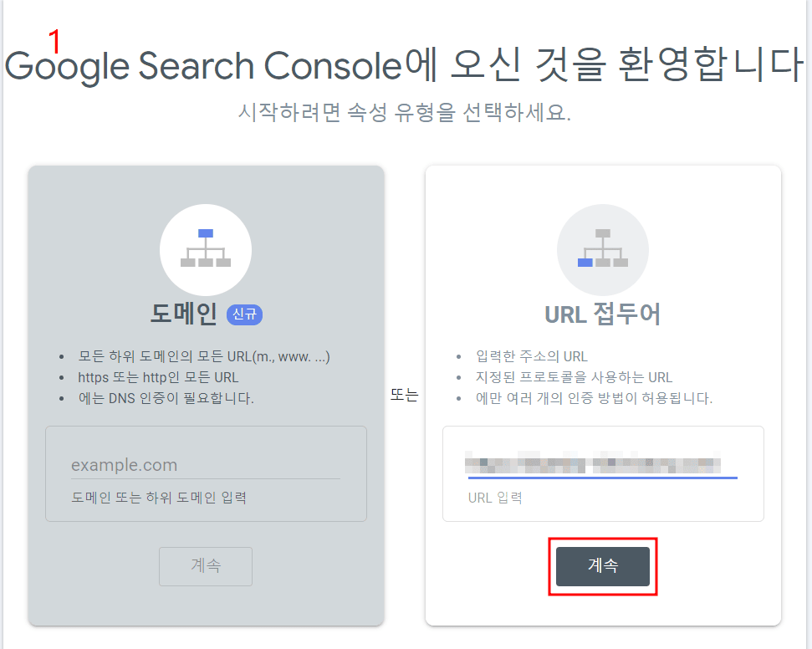Click the blurred URL entered in the field
The image size is (812, 649).
(598, 460)
